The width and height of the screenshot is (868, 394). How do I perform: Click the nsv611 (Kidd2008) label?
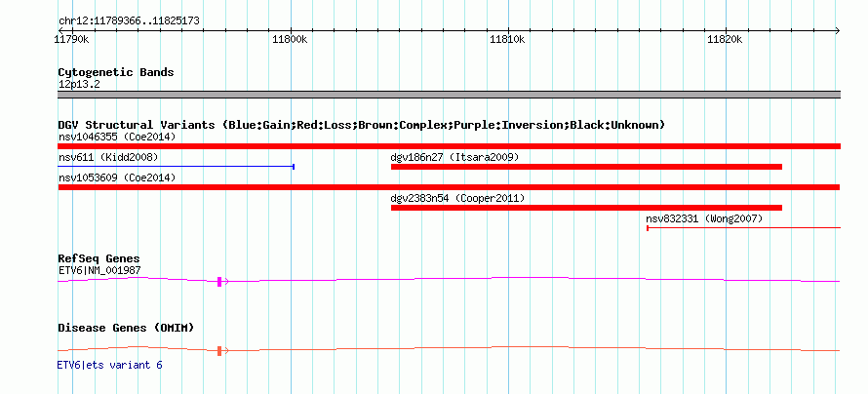108,157
